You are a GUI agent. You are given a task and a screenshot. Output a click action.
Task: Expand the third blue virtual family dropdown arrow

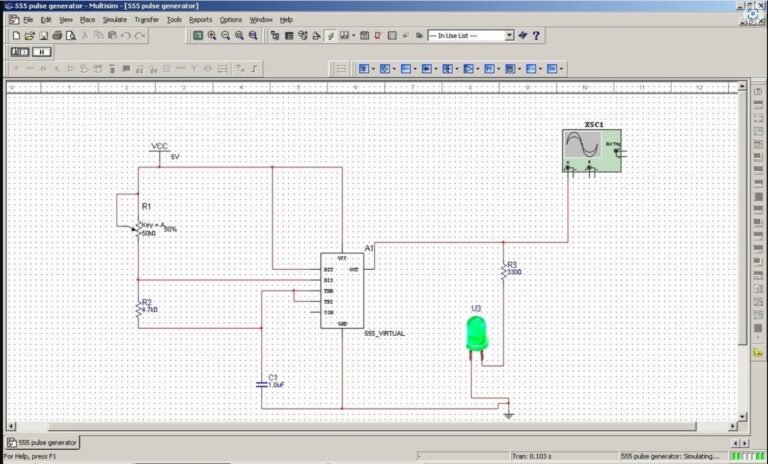point(415,69)
